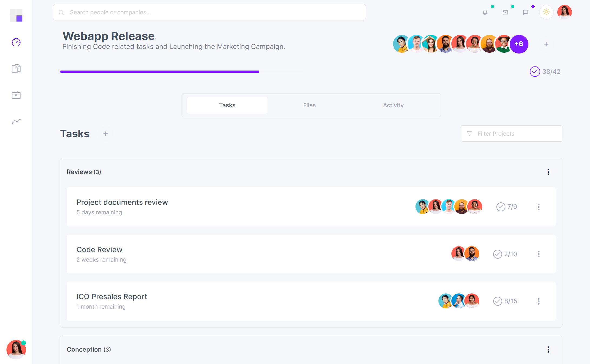Switch to the Files tab
590x364 pixels.
click(309, 105)
